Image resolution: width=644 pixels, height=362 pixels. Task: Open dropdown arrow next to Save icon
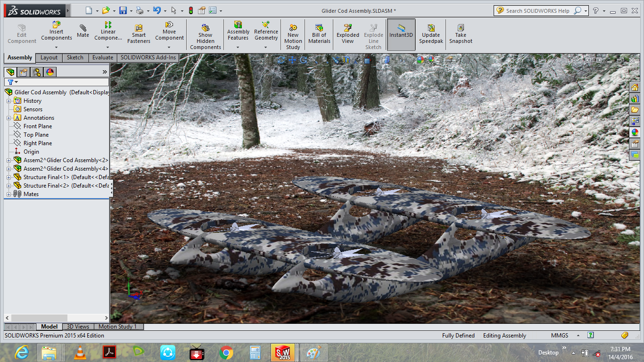131,11
